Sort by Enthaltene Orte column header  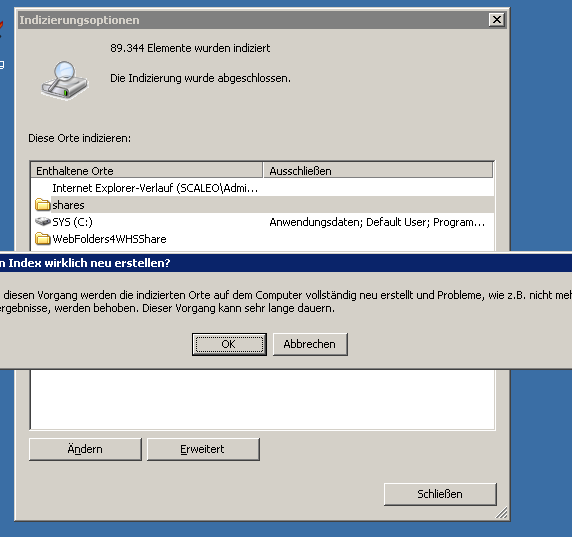[147, 170]
